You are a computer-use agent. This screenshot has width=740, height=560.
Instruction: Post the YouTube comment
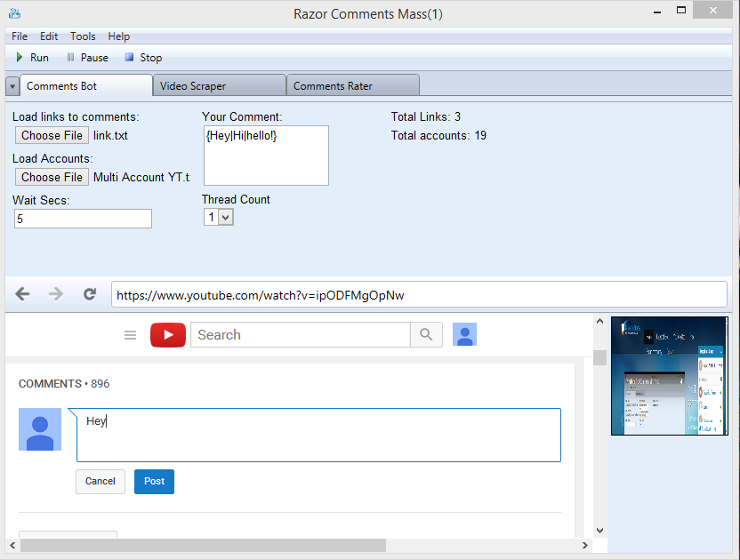pos(154,481)
